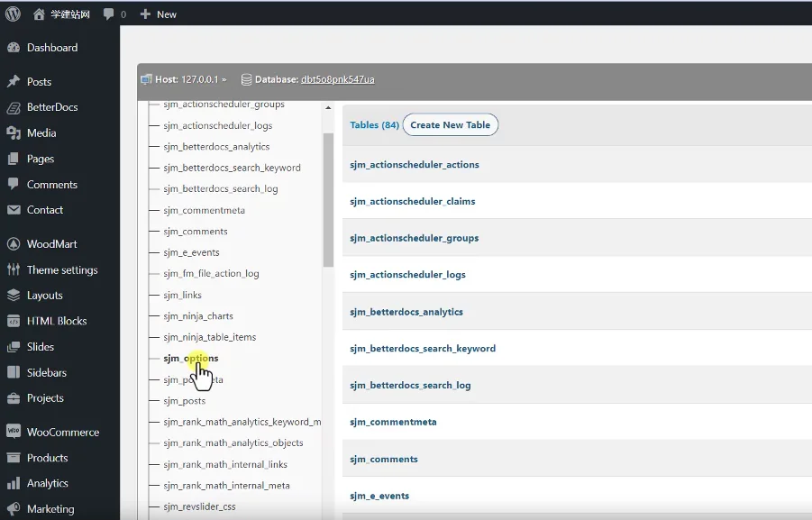This screenshot has height=520, width=812.
Task: Select sjm_commentmeta in the tree
Action: pos(204,210)
